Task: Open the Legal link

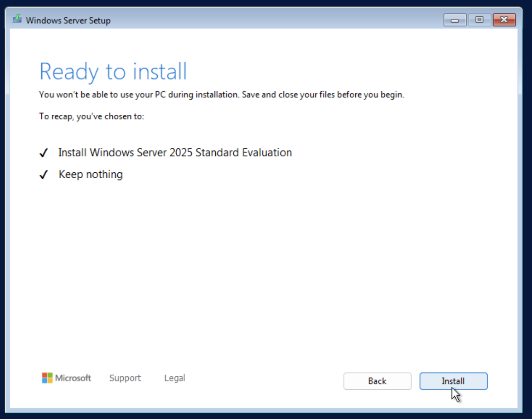Action: (175, 378)
